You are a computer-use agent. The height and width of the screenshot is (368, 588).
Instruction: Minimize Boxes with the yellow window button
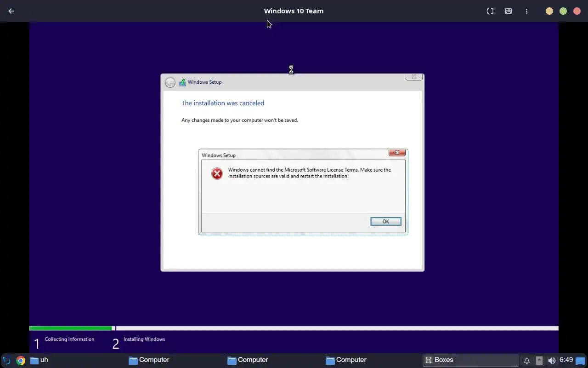tap(549, 11)
